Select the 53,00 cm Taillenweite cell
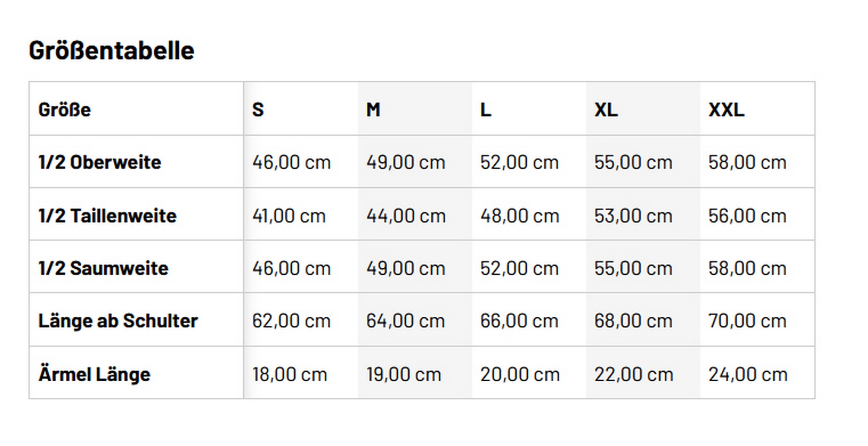This screenshot has width=868, height=446. [633, 216]
